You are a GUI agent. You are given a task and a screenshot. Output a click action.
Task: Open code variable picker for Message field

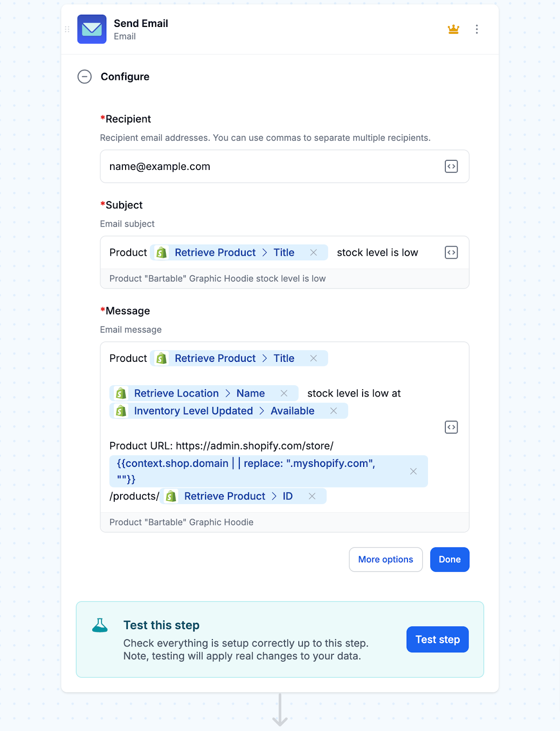coord(451,427)
